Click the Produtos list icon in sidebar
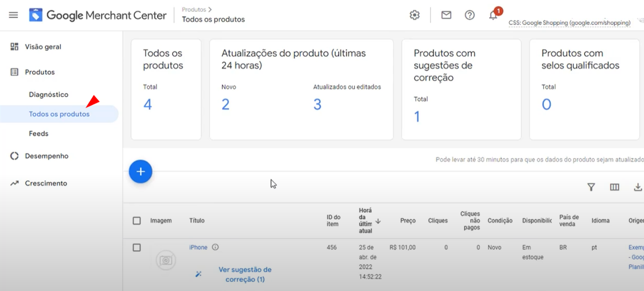Image resolution: width=644 pixels, height=291 pixels. coord(14,72)
